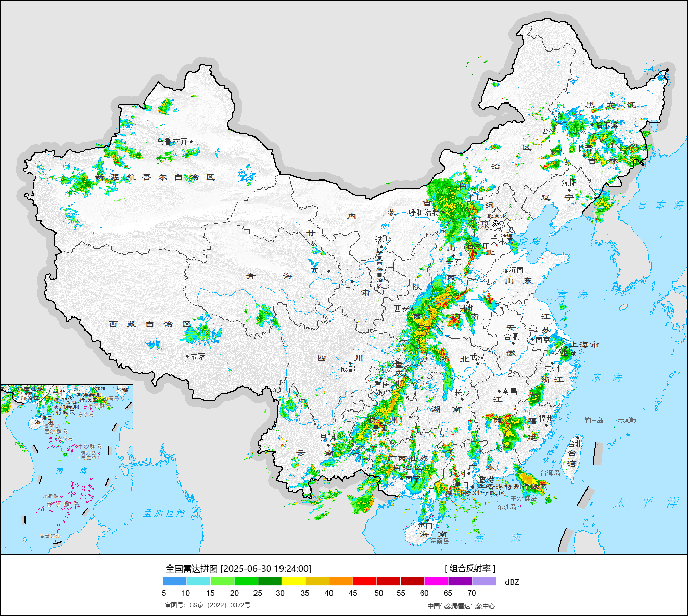Select the 南昌 city marker dot
688x616 pixels.
(499, 391)
